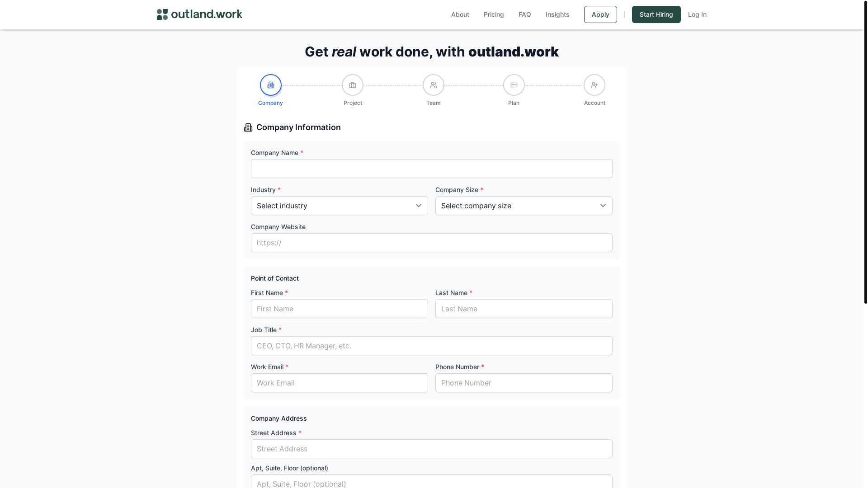Image resolution: width=868 pixels, height=488 pixels.
Task: Click the Start Hiring button
Action: click(656, 14)
